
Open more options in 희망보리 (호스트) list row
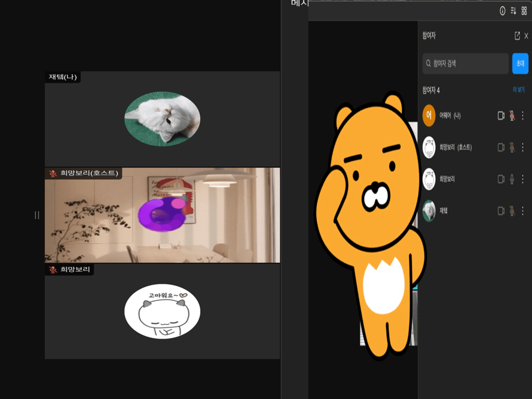coord(523,147)
